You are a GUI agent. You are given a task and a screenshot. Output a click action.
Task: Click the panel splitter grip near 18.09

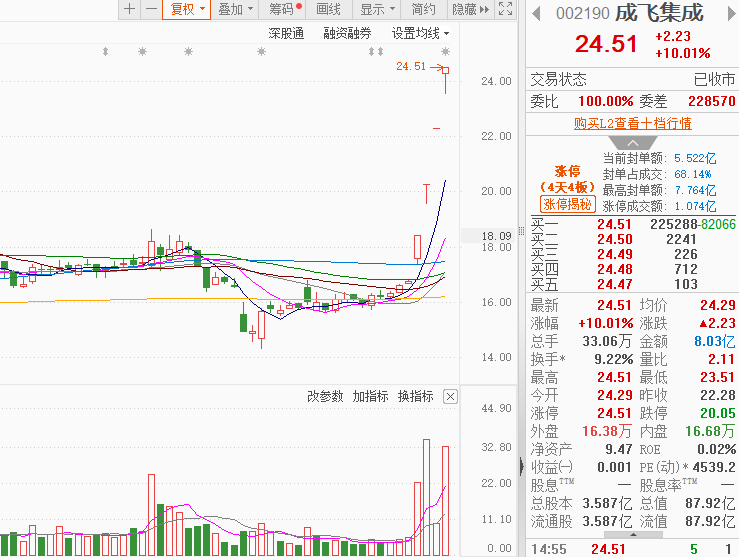click(x=521, y=230)
